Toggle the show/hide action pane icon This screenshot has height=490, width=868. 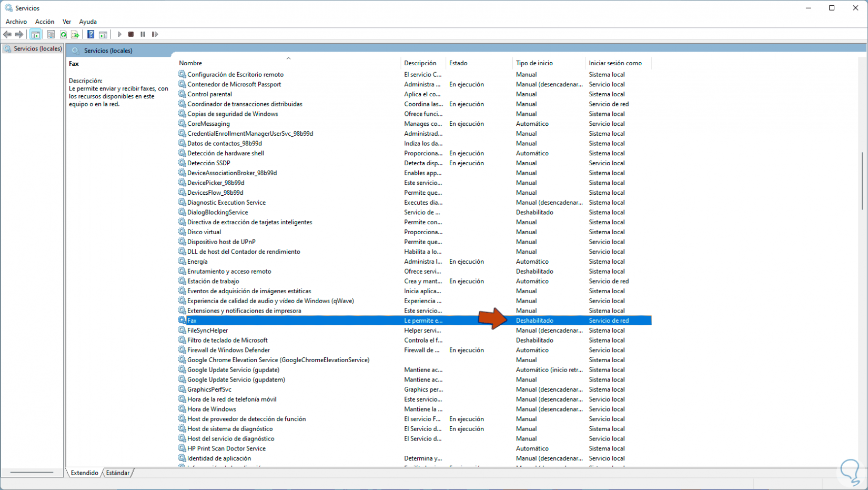[103, 35]
